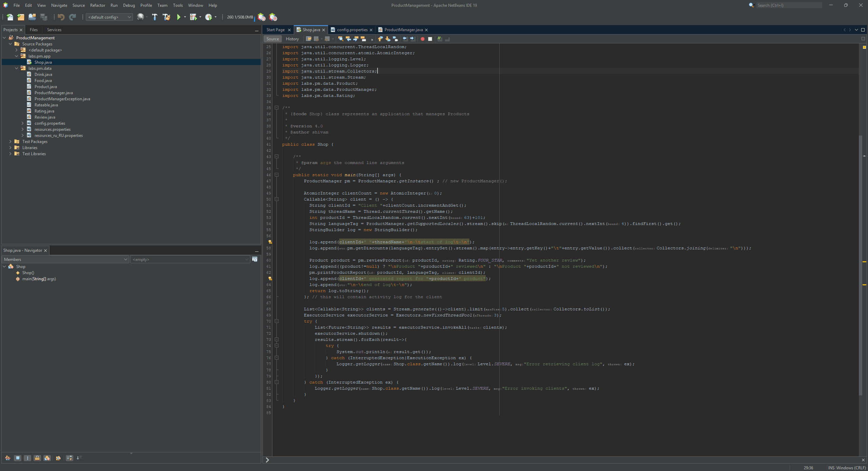This screenshot has height=471, width=868.
Task: Click the Sort by Source icon in Navigator
Action: (79, 458)
